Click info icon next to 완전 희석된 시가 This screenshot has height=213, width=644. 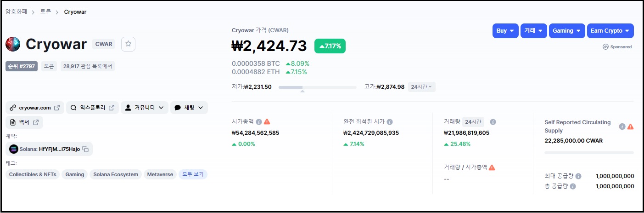pyautogui.click(x=390, y=122)
